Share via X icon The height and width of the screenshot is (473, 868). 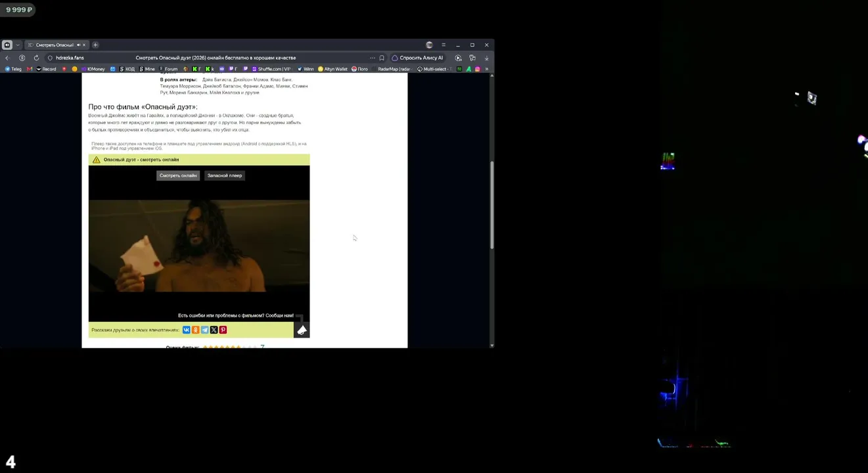(x=214, y=330)
